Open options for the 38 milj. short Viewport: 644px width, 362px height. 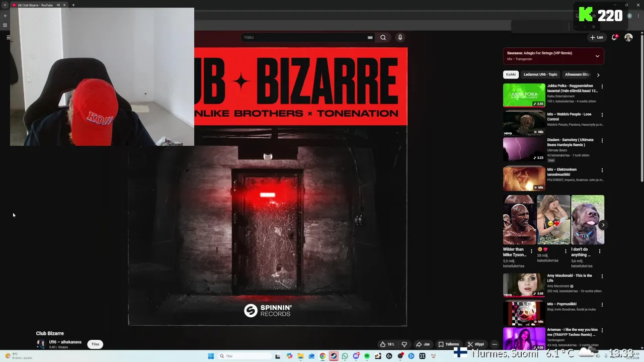[566, 251]
